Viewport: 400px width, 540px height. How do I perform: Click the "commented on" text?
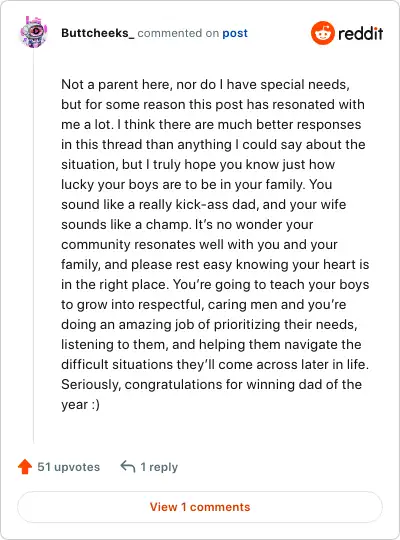pos(178,33)
